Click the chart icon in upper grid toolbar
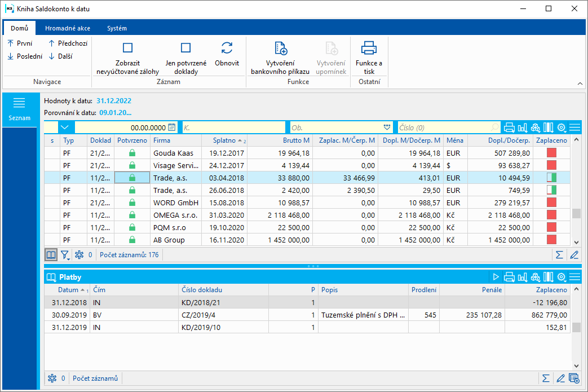 click(523, 127)
